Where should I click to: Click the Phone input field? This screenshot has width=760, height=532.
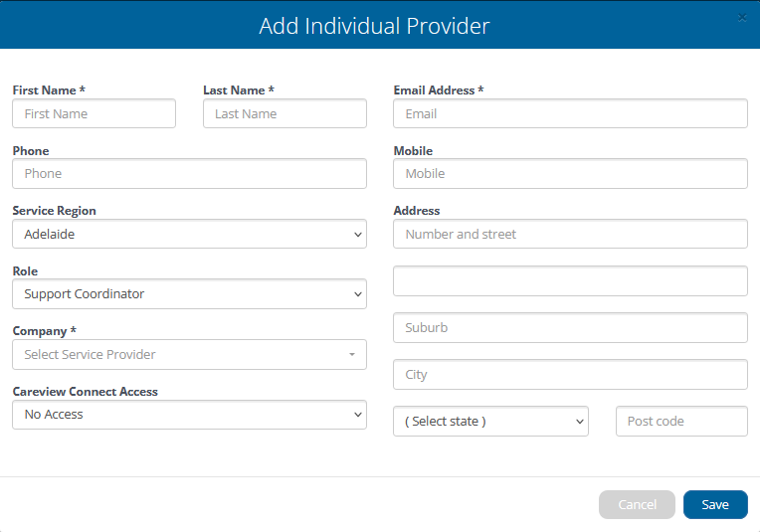(x=189, y=174)
